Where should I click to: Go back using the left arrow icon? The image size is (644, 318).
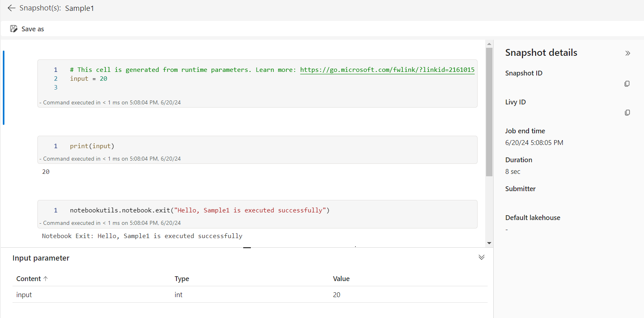pos(11,8)
